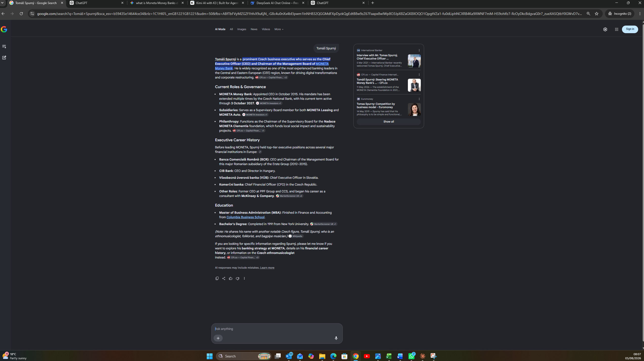Close the Tomáš Spurný Google Search tab
Screen dimensions: 644x361
click(x=62, y=3)
